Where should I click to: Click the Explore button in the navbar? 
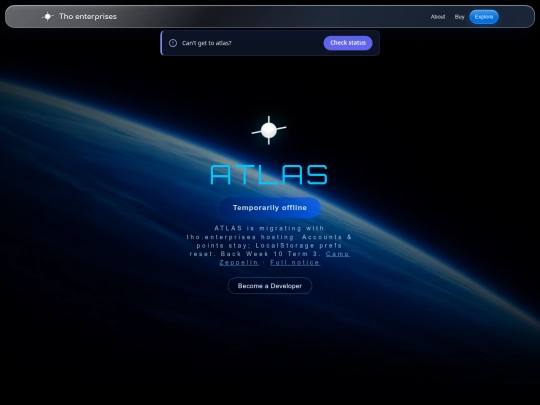(x=484, y=17)
